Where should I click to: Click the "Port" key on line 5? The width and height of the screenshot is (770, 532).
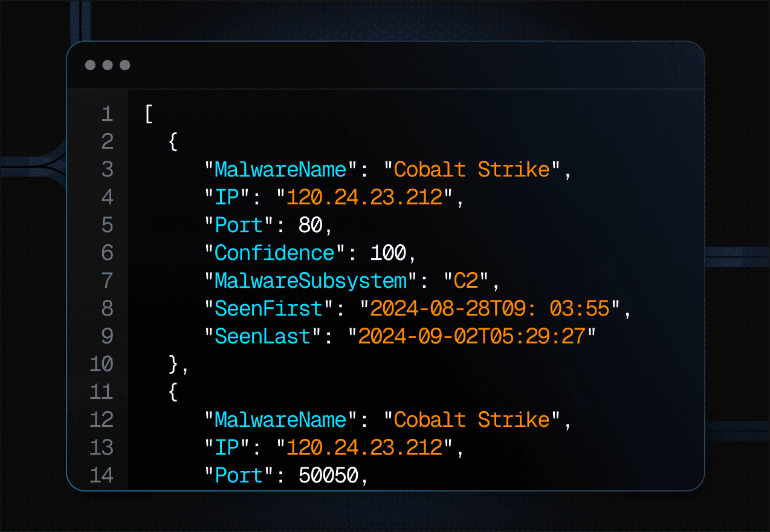point(239,225)
